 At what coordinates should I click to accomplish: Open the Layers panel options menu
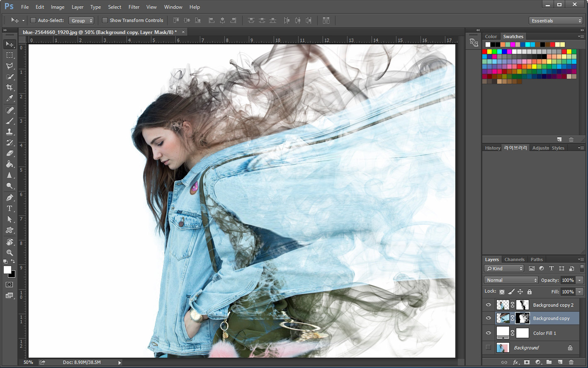[x=581, y=259]
